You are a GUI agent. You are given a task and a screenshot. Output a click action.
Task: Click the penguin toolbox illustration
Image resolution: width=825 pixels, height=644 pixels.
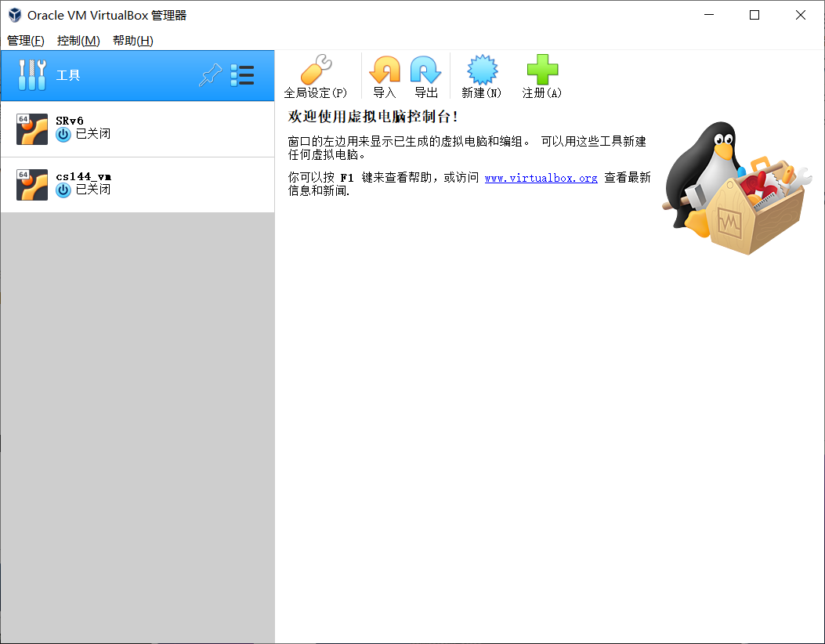point(736,188)
